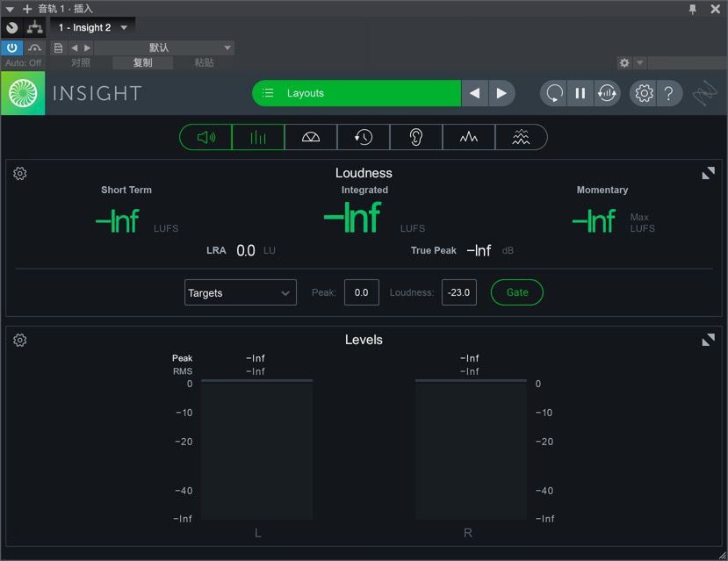Toggle the Levels module tab
The height and width of the screenshot is (561, 728).
point(258,137)
